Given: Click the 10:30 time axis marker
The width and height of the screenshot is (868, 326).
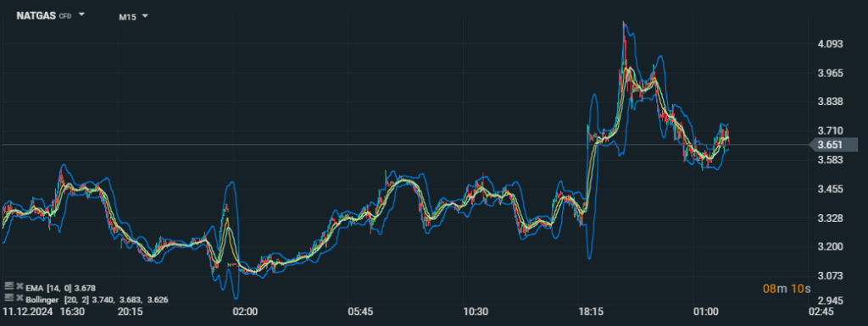Looking at the screenshot, I should [x=476, y=312].
